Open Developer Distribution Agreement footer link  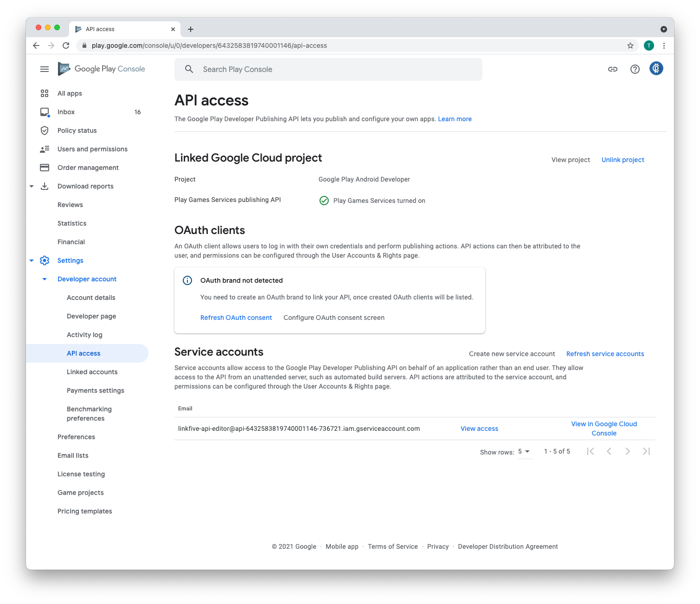(x=508, y=546)
